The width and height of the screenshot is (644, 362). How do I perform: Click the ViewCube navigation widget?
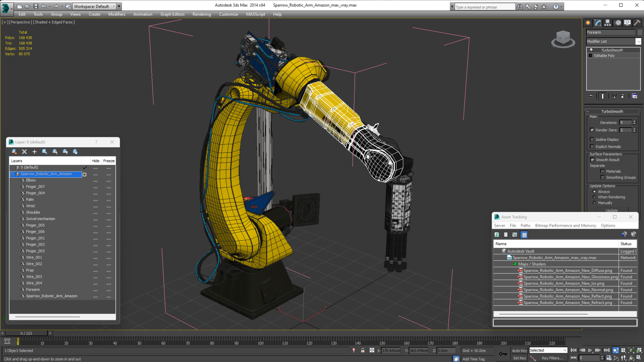(x=563, y=39)
